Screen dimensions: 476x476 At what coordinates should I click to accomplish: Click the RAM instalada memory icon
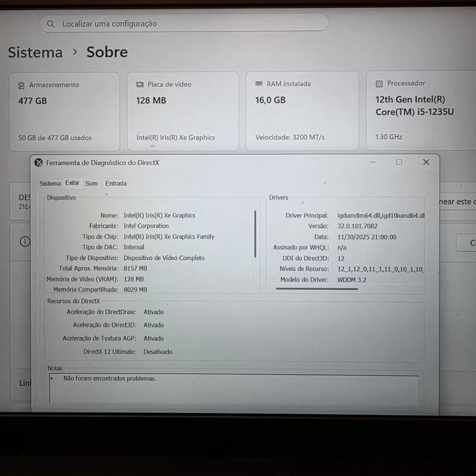[259, 84]
